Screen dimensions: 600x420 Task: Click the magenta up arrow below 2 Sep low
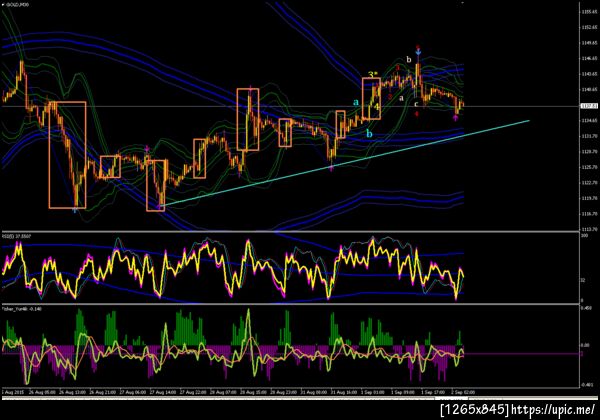455,118
